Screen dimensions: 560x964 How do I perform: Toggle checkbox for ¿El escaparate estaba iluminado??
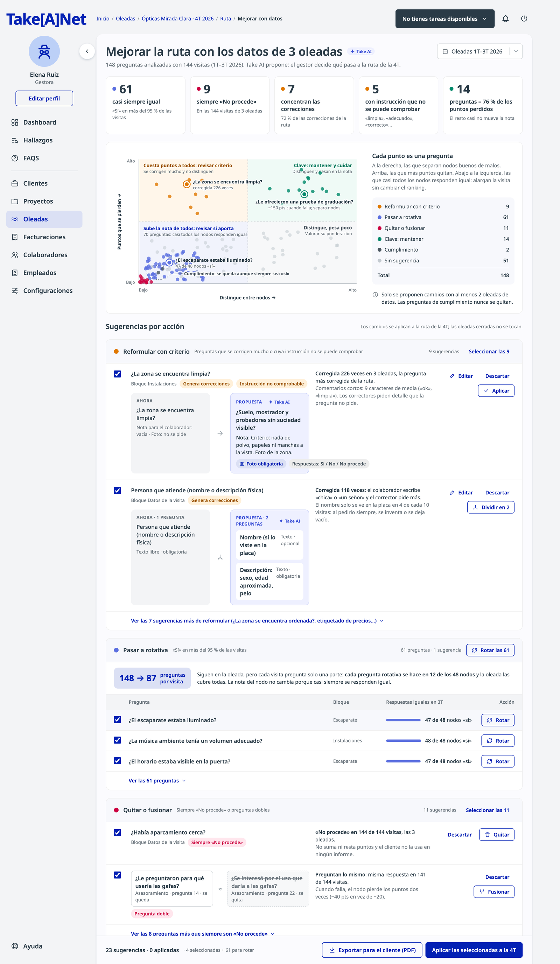(x=118, y=719)
